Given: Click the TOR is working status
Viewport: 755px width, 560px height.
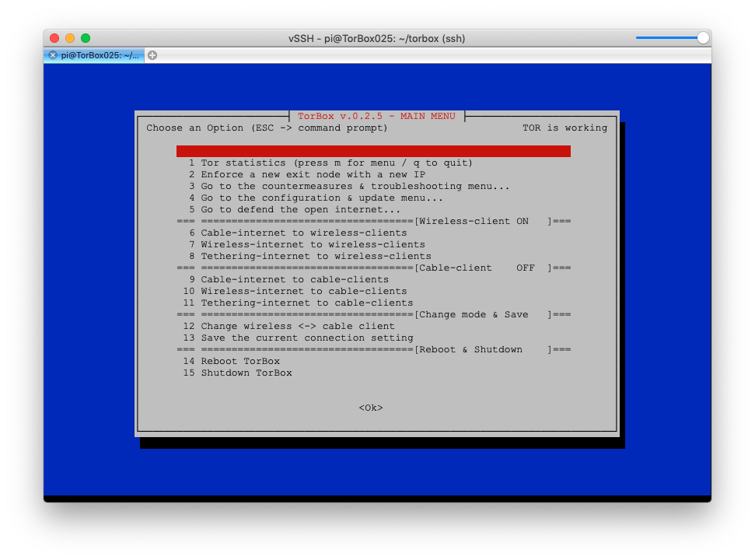Looking at the screenshot, I should tap(565, 128).
